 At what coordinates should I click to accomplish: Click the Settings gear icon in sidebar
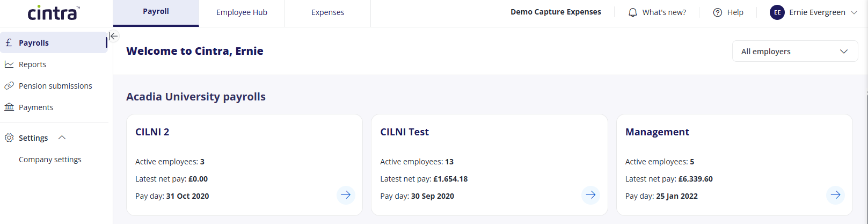[x=9, y=138]
